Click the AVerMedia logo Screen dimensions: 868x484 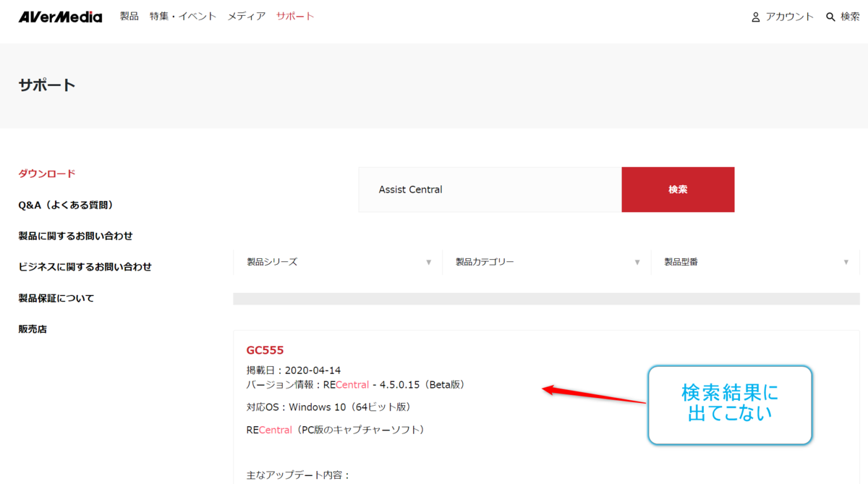[60, 17]
